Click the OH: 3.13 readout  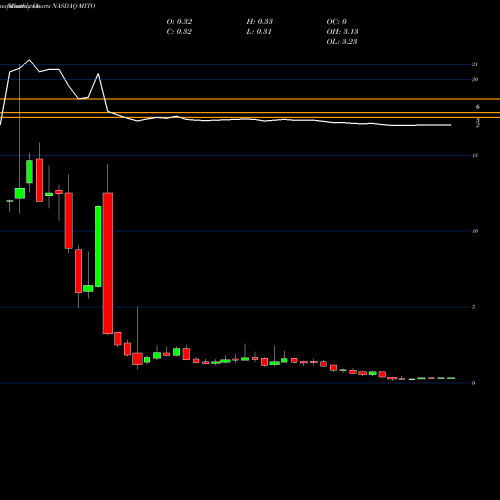coord(342,31)
